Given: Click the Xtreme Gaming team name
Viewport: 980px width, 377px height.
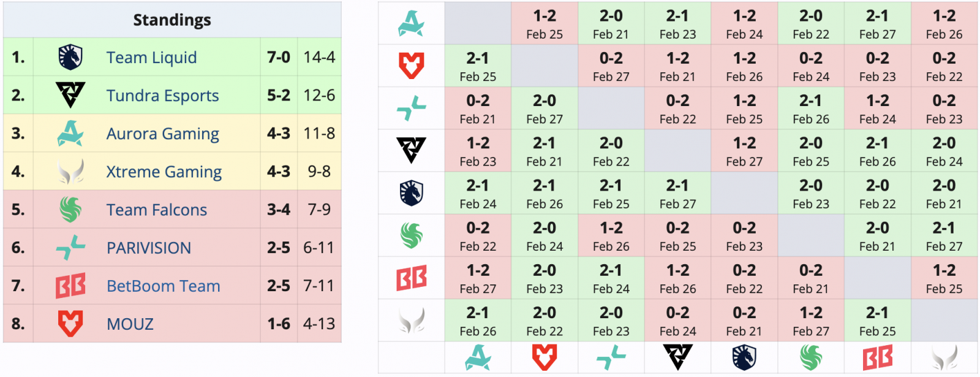Looking at the screenshot, I should 164,172.
